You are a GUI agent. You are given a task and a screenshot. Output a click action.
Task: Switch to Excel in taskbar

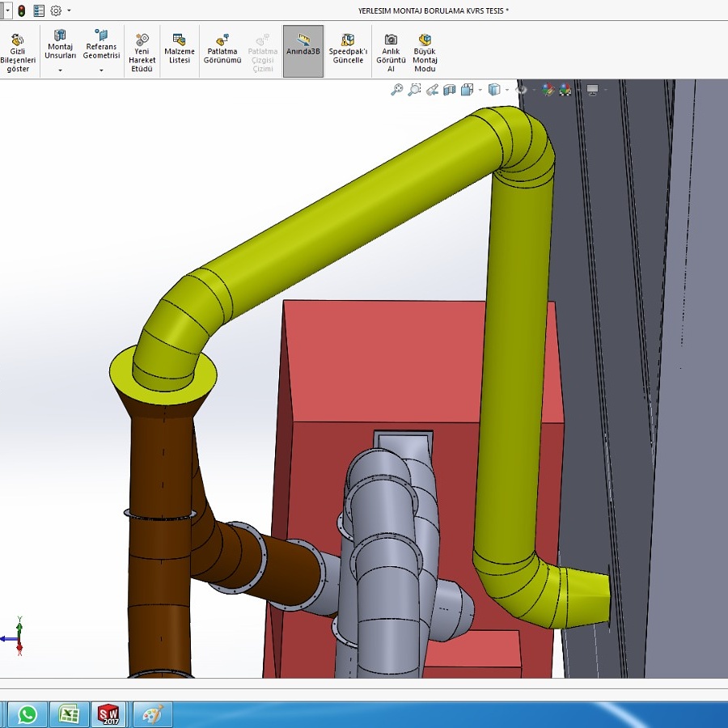(69, 714)
